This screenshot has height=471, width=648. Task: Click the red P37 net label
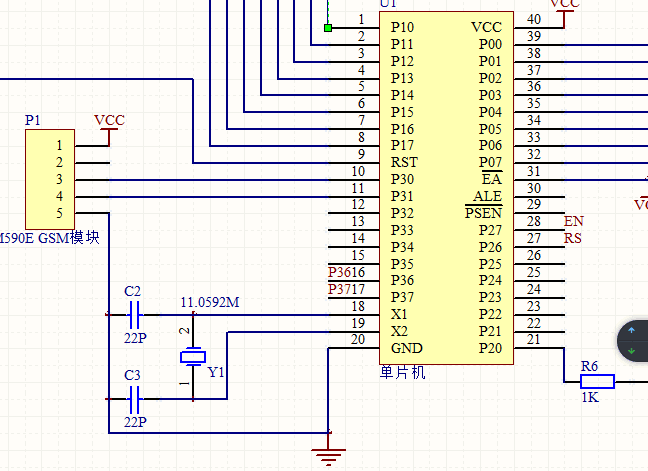(x=338, y=289)
